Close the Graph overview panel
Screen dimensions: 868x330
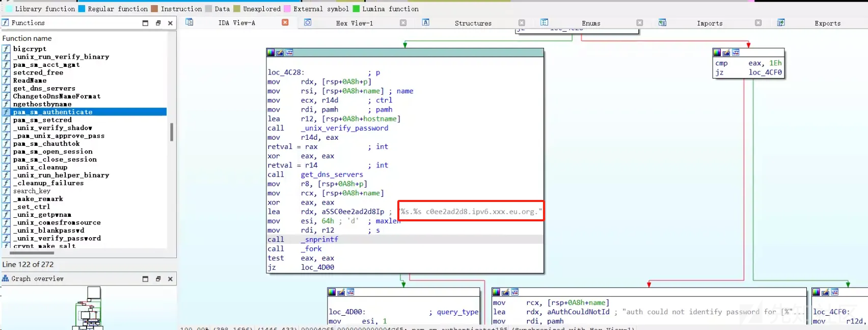click(170, 279)
